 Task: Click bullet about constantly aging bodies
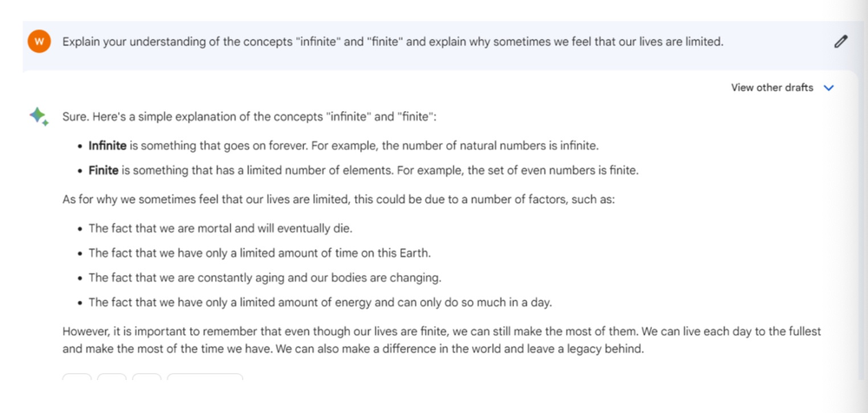pyautogui.click(x=265, y=278)
